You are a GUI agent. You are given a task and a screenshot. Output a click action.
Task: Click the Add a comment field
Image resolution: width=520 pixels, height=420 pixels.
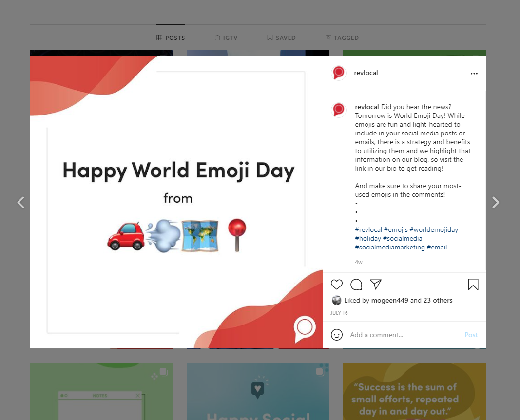point(404,335)
